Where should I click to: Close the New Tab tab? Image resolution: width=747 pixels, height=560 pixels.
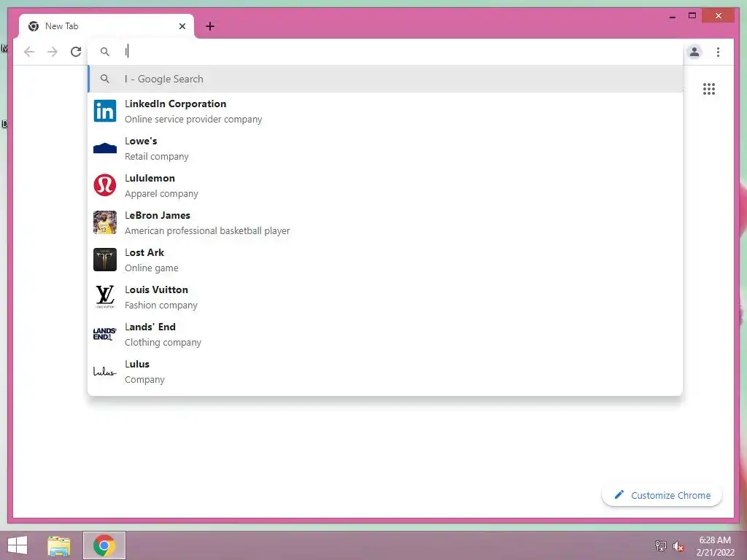pos(182,26)
